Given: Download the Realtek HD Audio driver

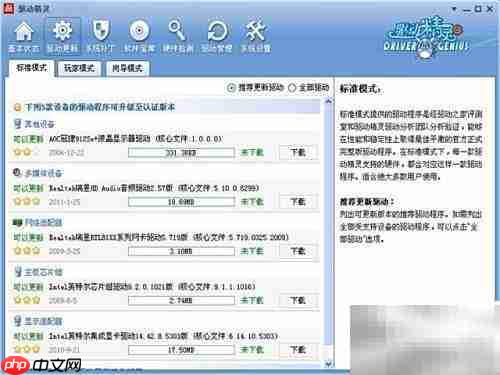Looking at the screenshot, I should 298,201.
